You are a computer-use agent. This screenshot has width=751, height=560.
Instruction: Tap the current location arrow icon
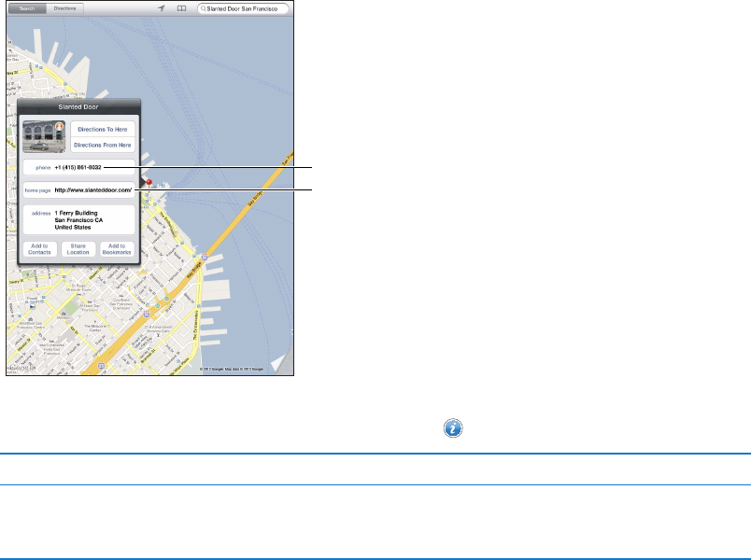click(x=162, y=8)
